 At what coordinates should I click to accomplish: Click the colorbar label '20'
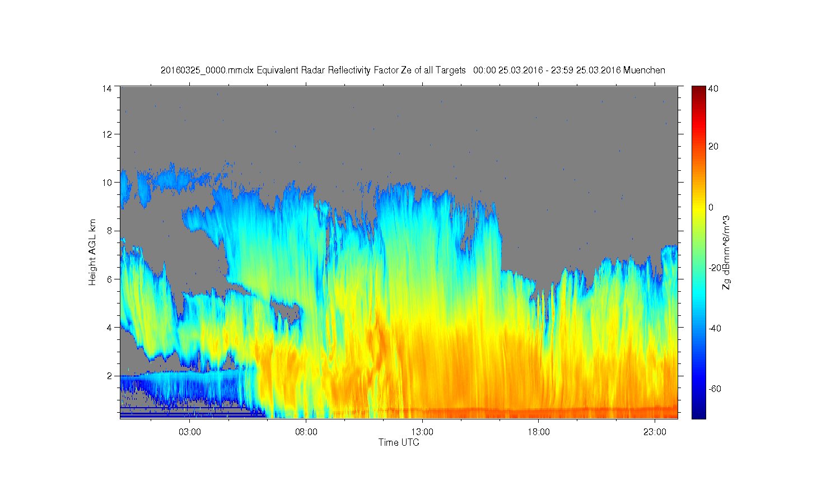(713, 147)
